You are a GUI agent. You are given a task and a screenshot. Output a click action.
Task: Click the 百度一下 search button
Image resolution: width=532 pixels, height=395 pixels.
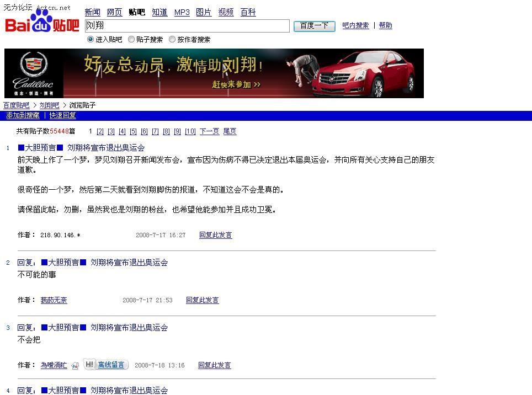tap(314, 26)
